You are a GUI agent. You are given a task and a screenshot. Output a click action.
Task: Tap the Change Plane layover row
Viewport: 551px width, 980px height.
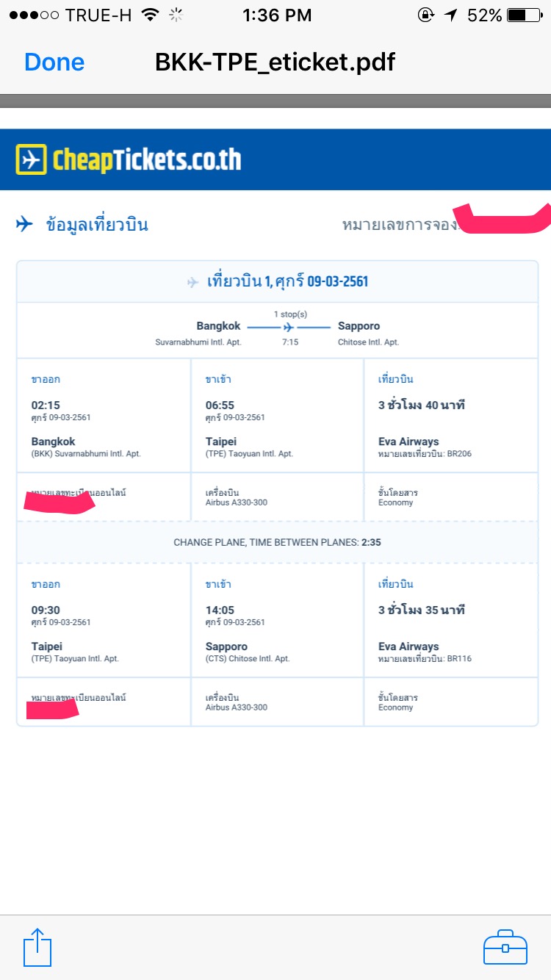[277, 542]
